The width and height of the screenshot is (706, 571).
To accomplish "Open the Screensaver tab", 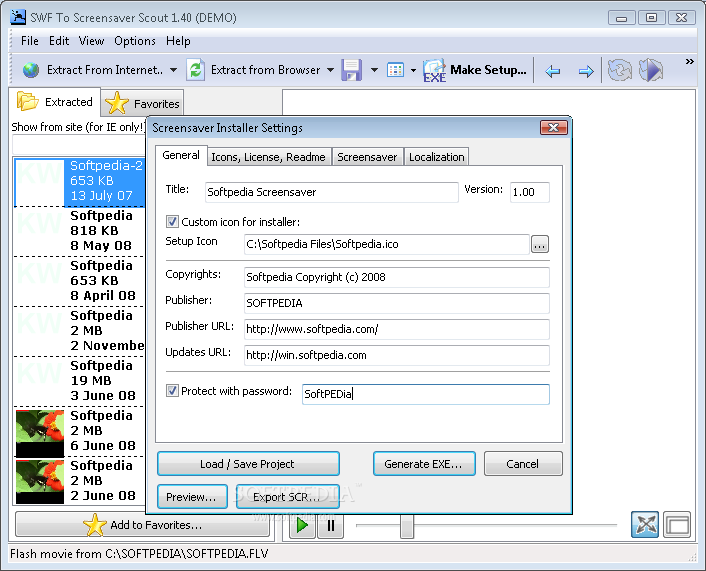I will (367, 157).
